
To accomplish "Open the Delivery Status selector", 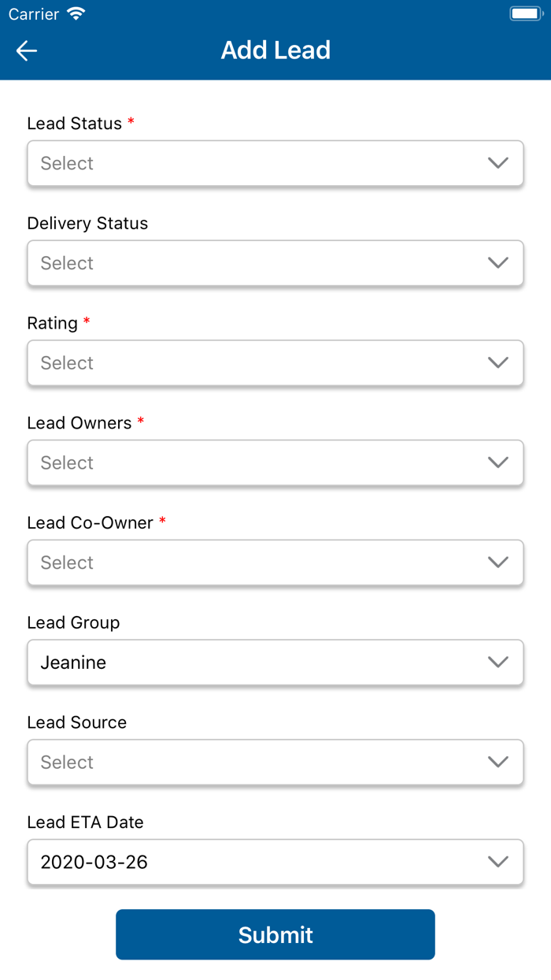I will point(275,263).
